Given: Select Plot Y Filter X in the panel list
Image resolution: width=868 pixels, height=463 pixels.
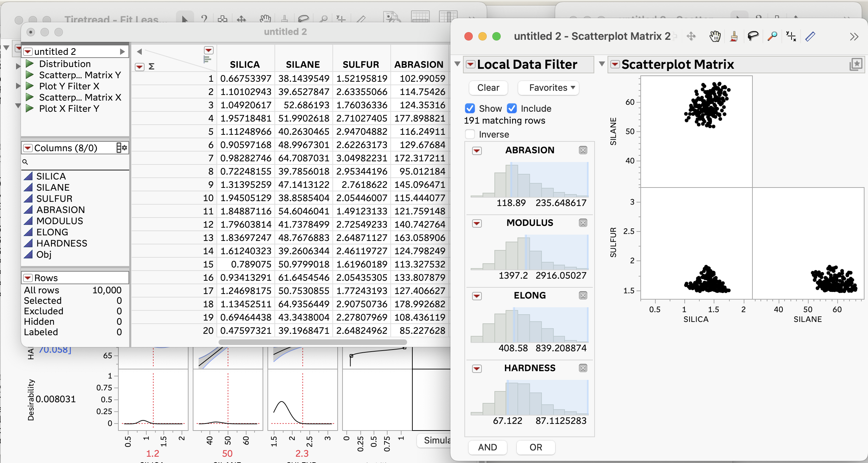Looking at the screenshot, I should (69, 86).
